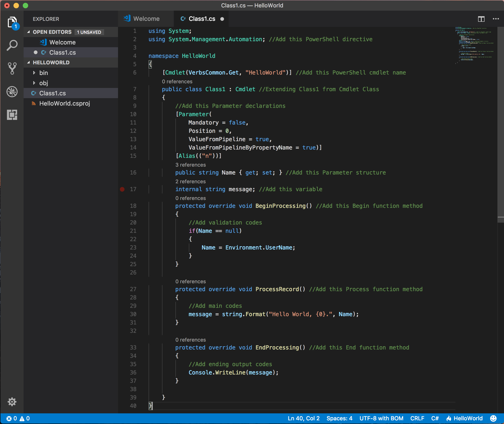504x424 pixels.
Task: Click the feedback smiley in status bar
Action: (x=493, y=418)
